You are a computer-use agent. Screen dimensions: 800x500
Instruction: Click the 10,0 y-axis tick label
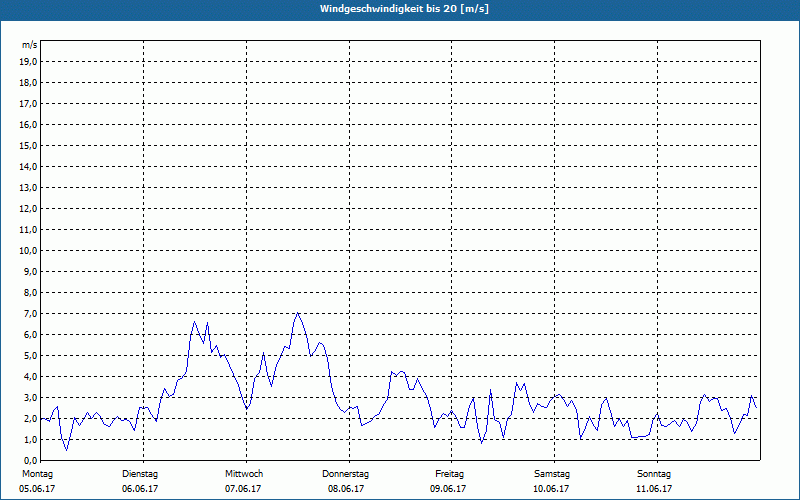[x=29, y=250]
